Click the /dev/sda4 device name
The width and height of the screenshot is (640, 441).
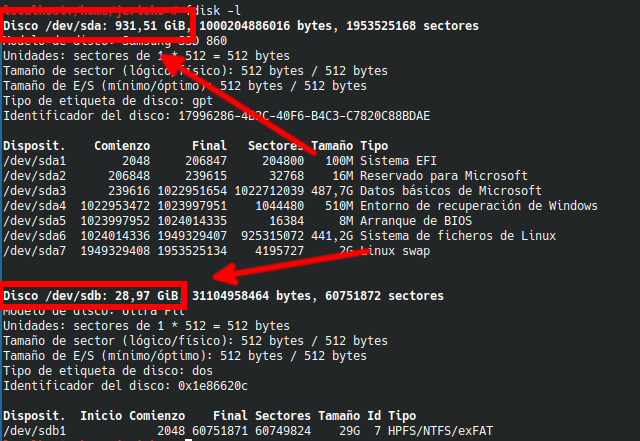click(35, 205)
